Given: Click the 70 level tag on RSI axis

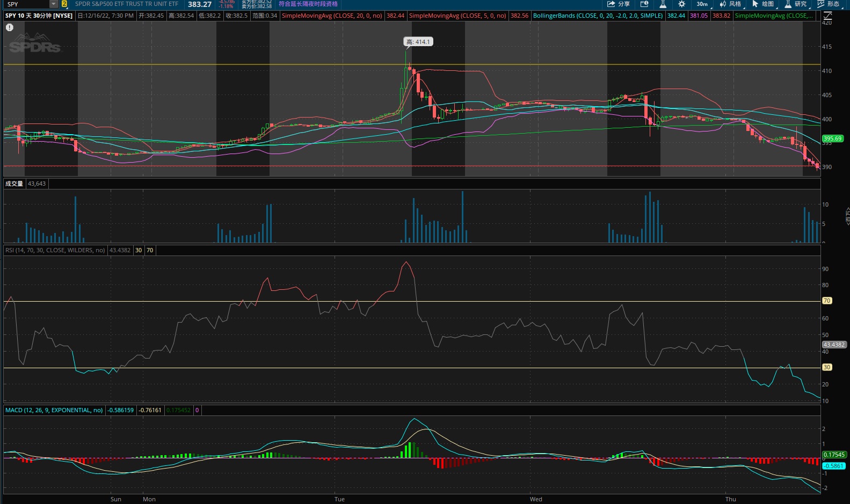Looking at the screenshot, I should 827,301.
